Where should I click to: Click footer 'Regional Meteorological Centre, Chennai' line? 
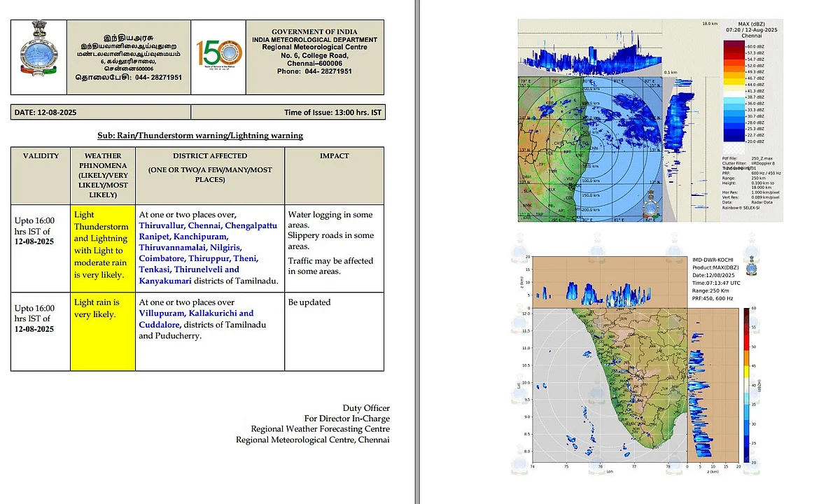click(x=313, y=440)
